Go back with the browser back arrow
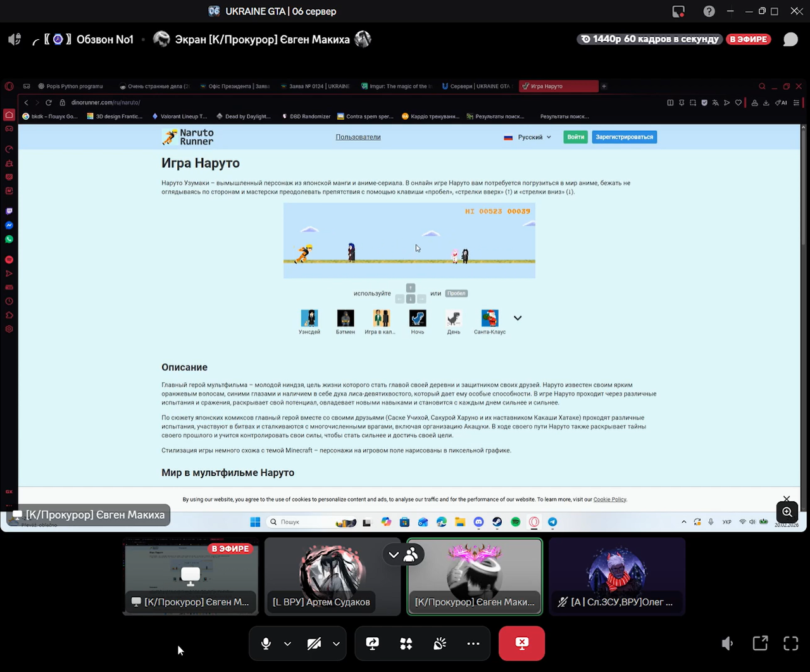Screen dimensions: 810x672 26,103
